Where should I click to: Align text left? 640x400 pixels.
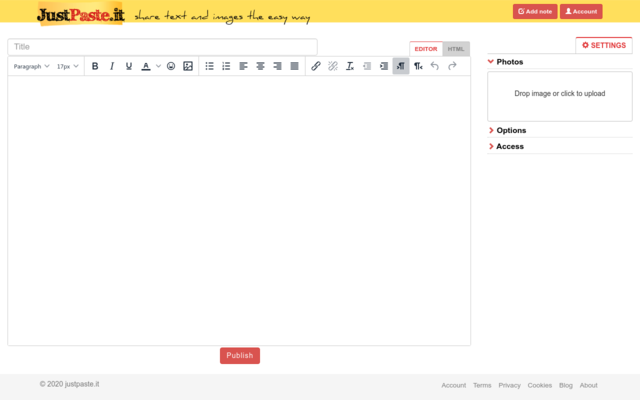pos(243,66)
